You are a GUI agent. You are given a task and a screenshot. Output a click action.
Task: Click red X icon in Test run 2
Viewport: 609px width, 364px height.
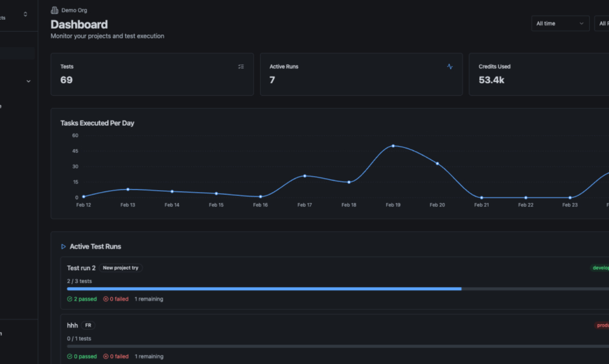[106, 299]
